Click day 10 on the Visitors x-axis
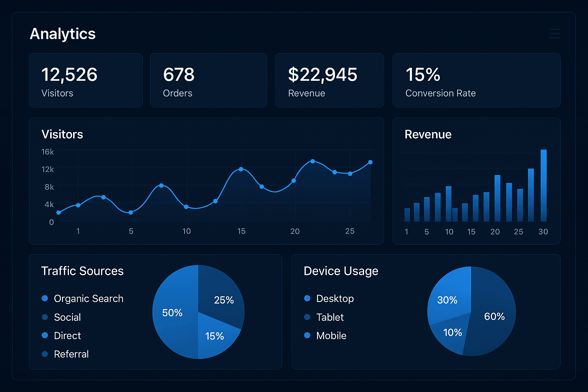Image resolution: width=588 pixels, height=392 pixels. pyautogui.click(x=186, y=231)
